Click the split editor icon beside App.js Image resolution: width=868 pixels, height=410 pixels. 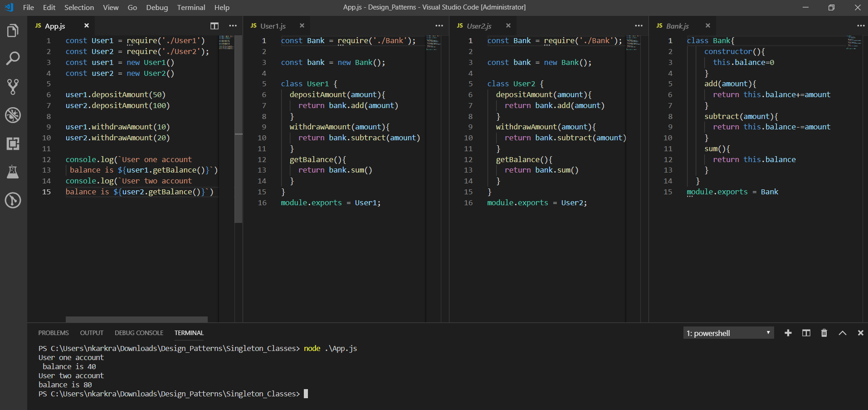pyautogui.click(x=215, y=26)
